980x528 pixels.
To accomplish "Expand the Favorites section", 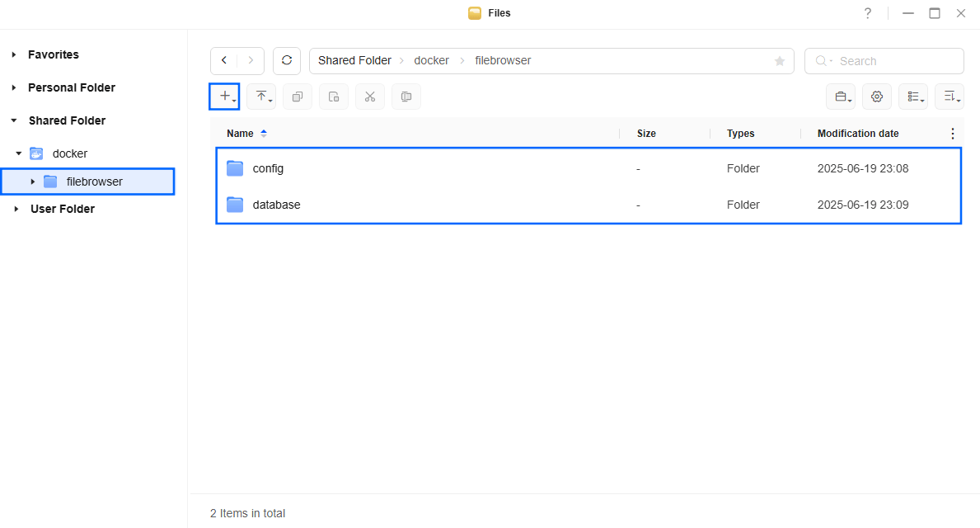I will (14, 54).
